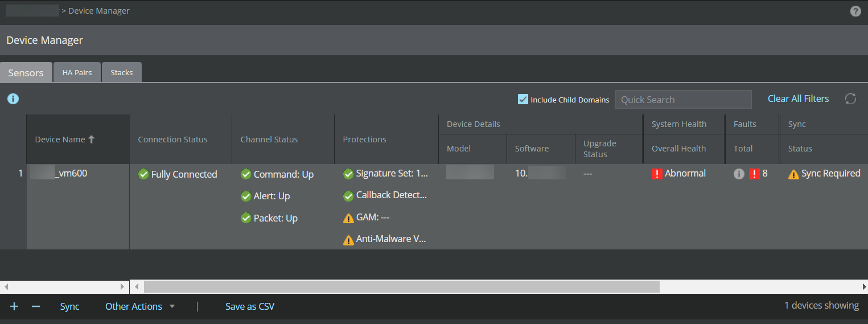
Task: Click the Clear All Filters link
Action: [x=798, y=99]
